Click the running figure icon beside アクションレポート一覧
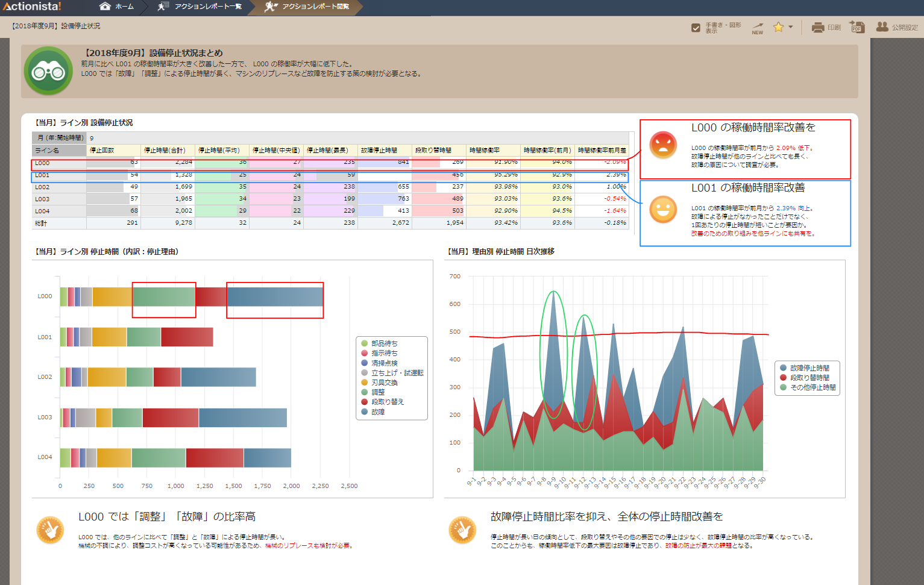 [x=163, y=7]
